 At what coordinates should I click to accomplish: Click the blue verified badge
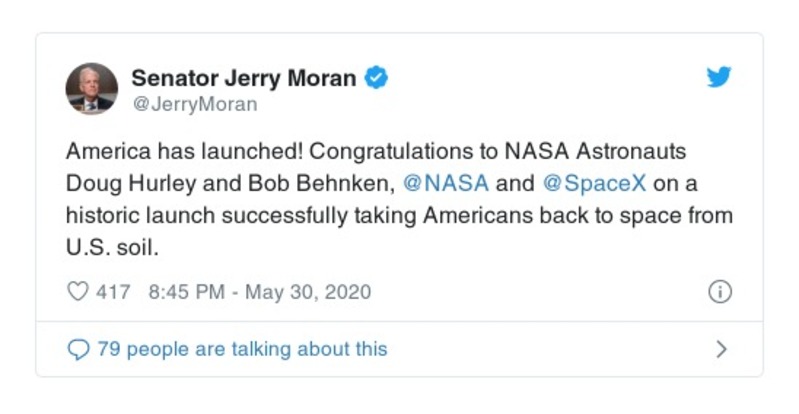click(x=376, y=78)
